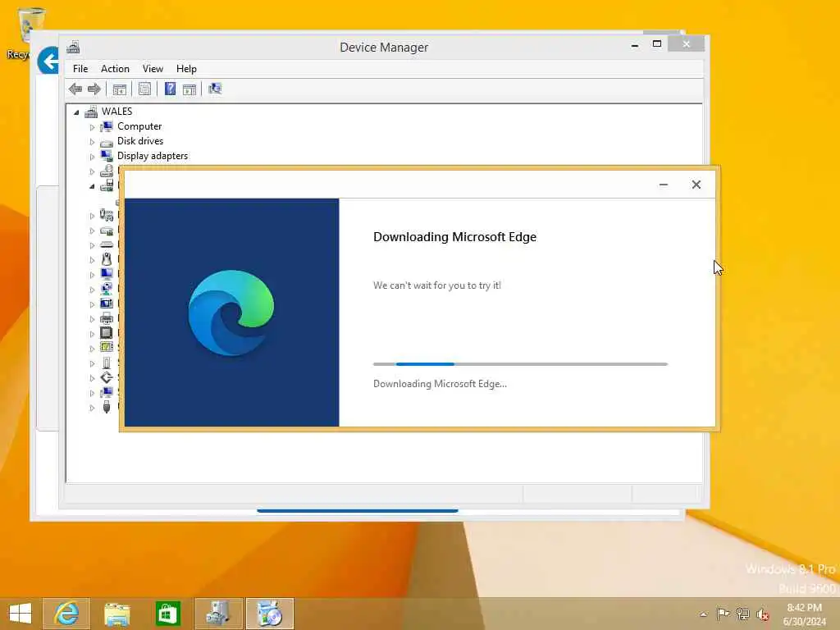Minimize the Device Manager window
This screenshot has width=840, height=630.
[x=635, y=45]
